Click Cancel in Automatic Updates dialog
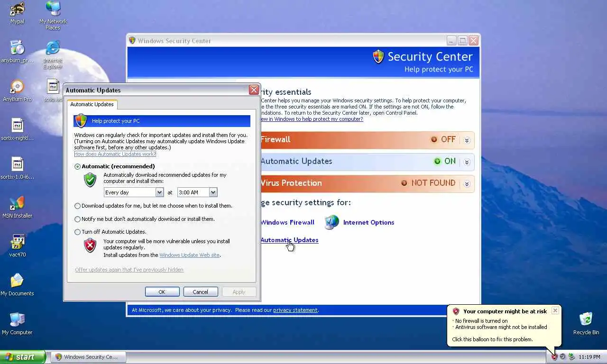Screen dimensions: 607x364 pos(200,291)
